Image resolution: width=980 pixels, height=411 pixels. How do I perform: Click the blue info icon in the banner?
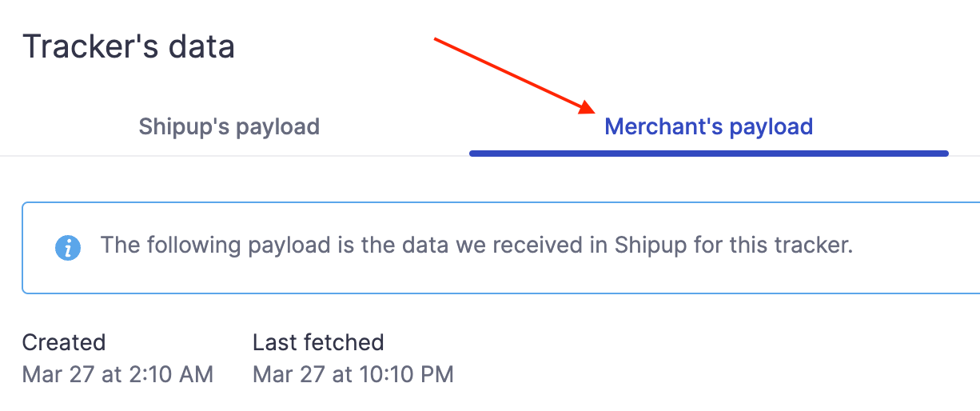pos(68,247)
